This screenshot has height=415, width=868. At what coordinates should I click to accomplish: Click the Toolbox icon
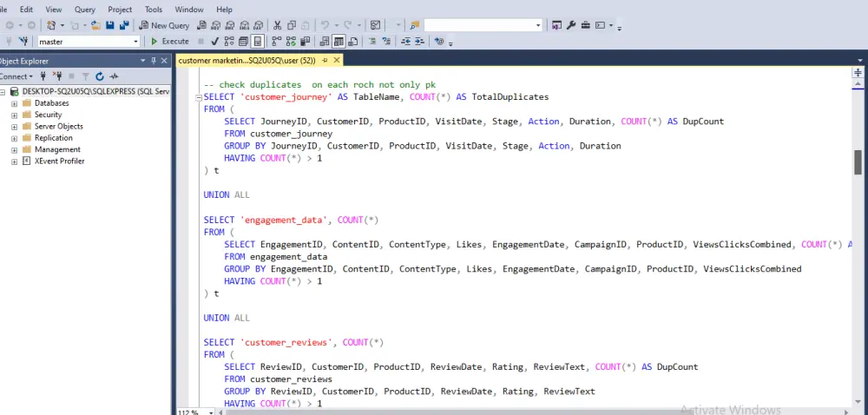pyautogui.click(x=586, y=25)
